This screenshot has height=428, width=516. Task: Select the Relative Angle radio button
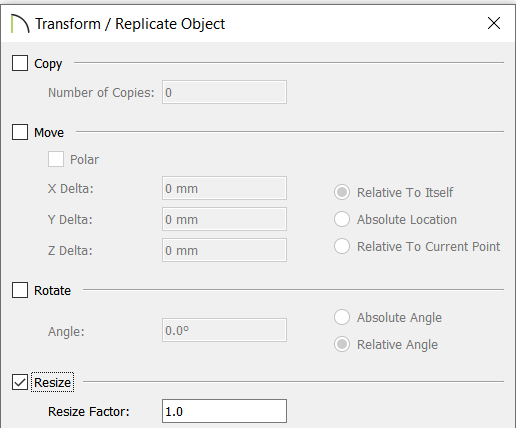(x=342, y=344)
